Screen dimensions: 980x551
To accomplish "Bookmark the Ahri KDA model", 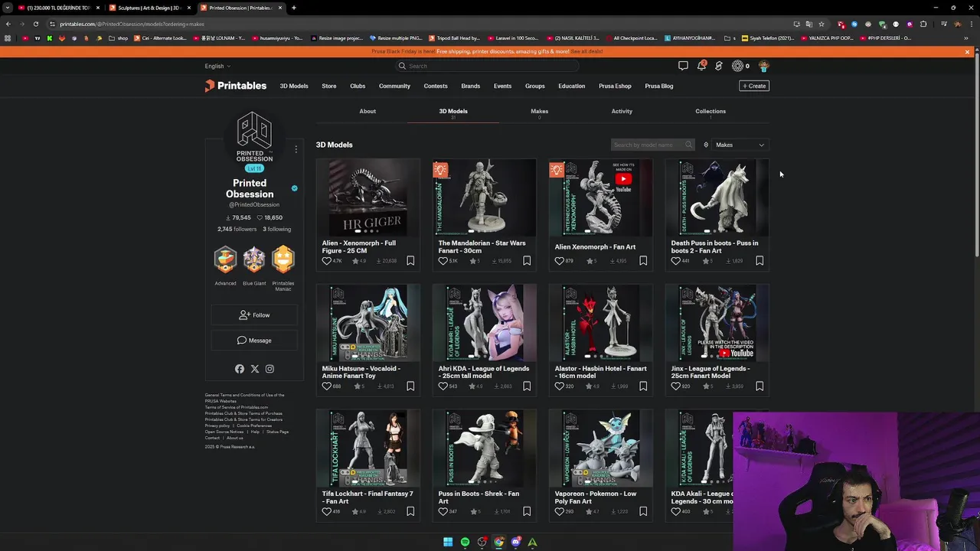I will pyautogui.click(x=527, y=386).
